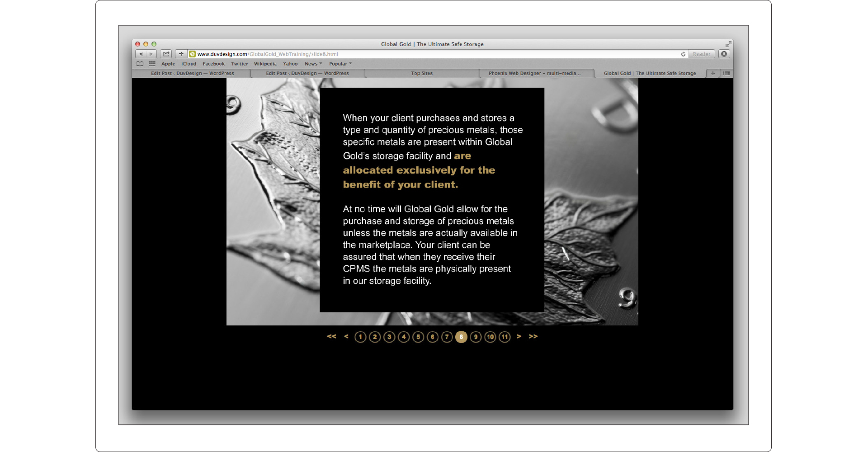Open Top Sites grid icon
This screenshot has height=452, width=868.
pos(152,64)
